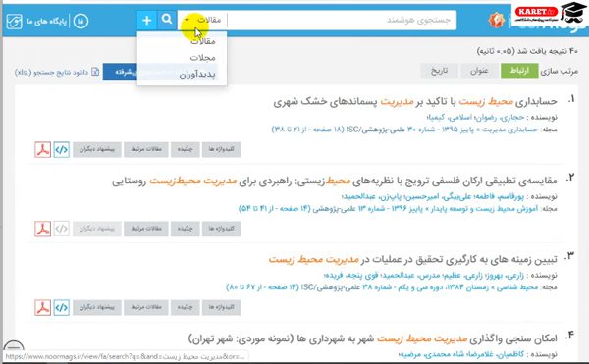Open author link حجازی، رضوان

tap(500, 118)
